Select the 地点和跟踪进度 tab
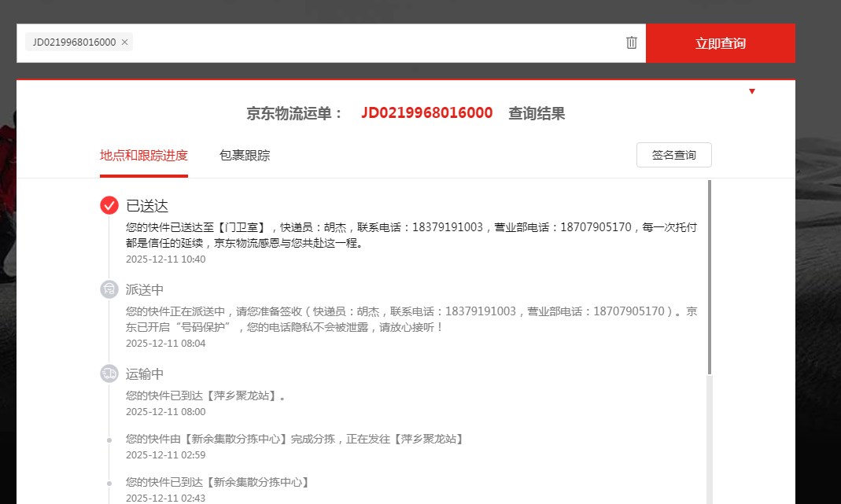 coord(144,155)
